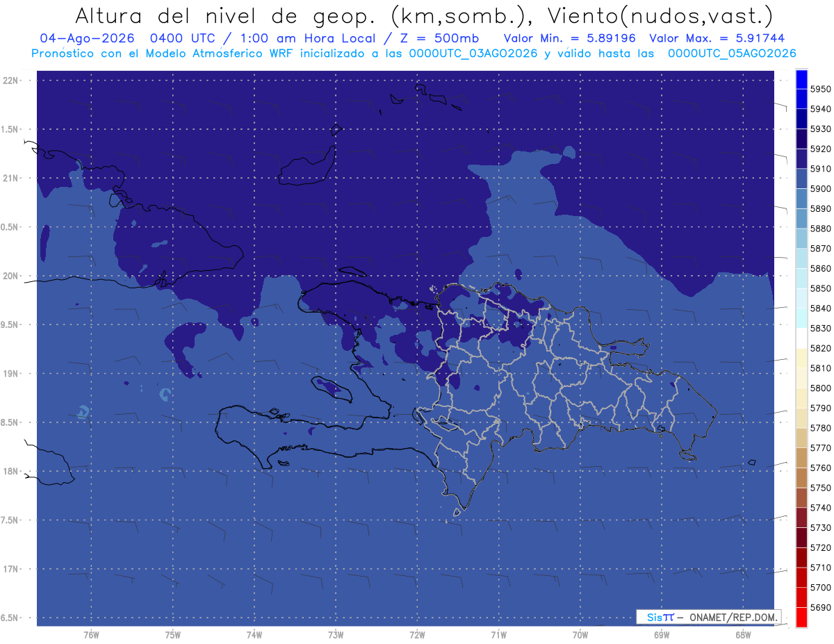834x644 pixels.
Task: Click the "76W" longitude label
Action: (91, 635)
